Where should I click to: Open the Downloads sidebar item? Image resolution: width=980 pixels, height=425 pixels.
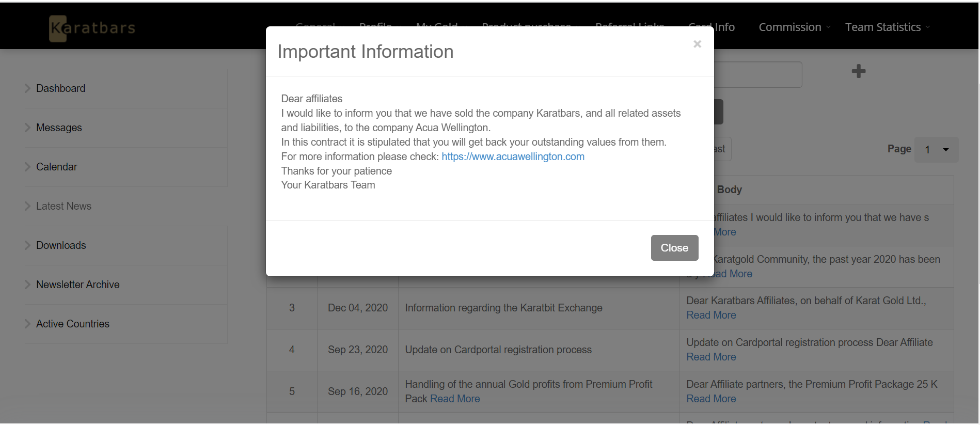61,245
